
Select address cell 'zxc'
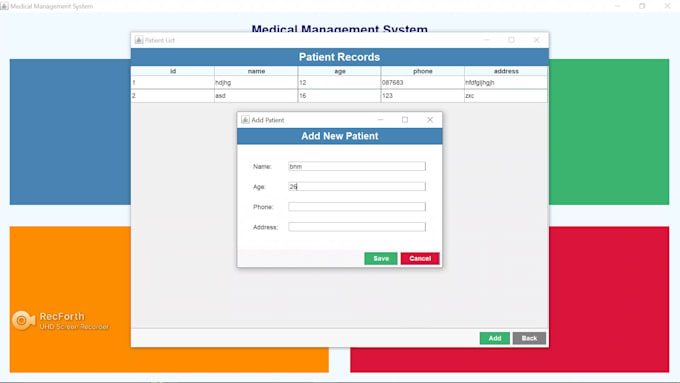click(x=506, y=96)
